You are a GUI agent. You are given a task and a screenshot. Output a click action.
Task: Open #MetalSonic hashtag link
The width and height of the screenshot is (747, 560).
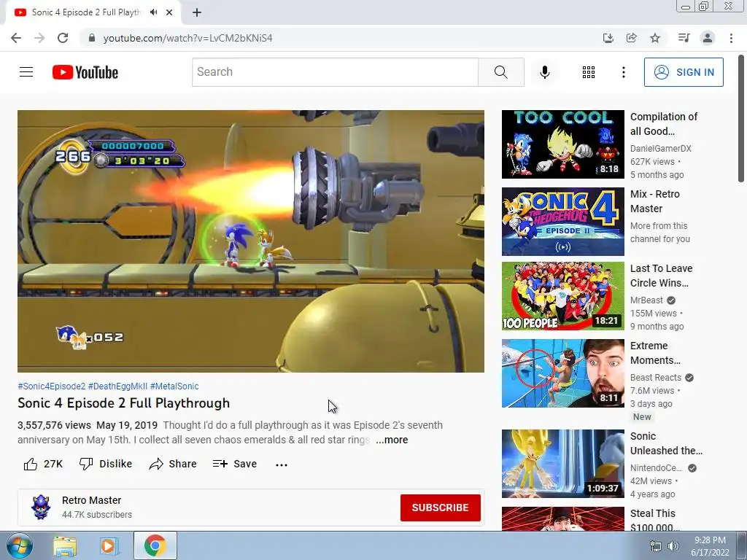[x=174, y=386]
